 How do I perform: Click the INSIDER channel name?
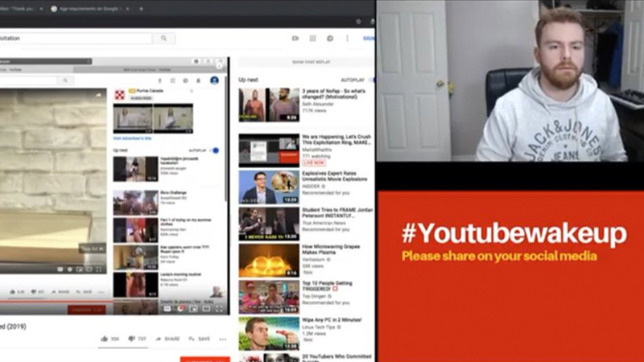(x=311, y=187)
